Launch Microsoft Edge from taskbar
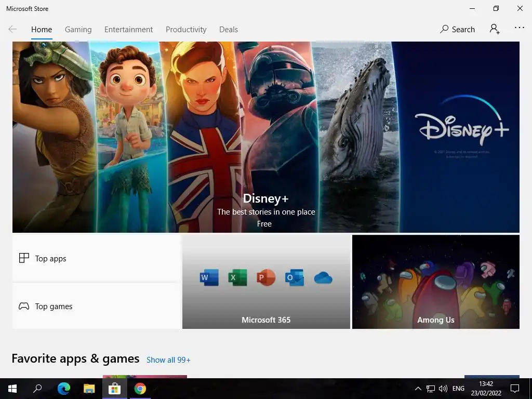The width and height of the screenshot is (532, 399). click(63, 389)
